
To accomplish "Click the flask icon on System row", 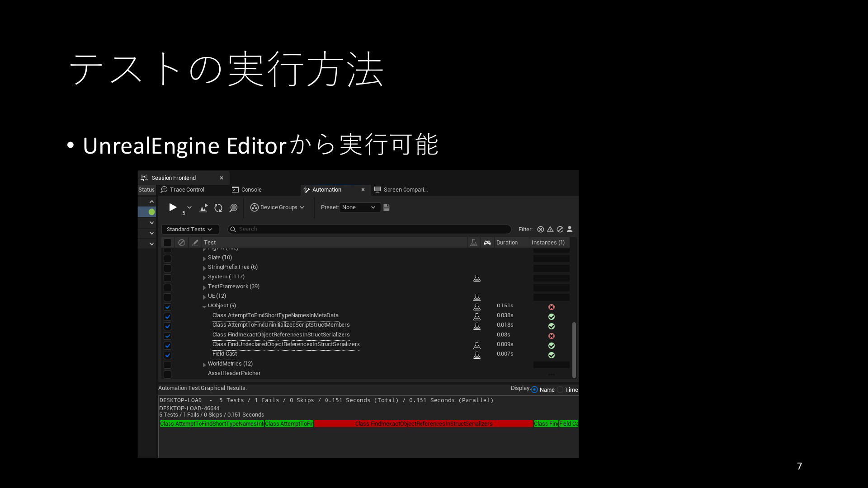I will (x=477, y=278).
